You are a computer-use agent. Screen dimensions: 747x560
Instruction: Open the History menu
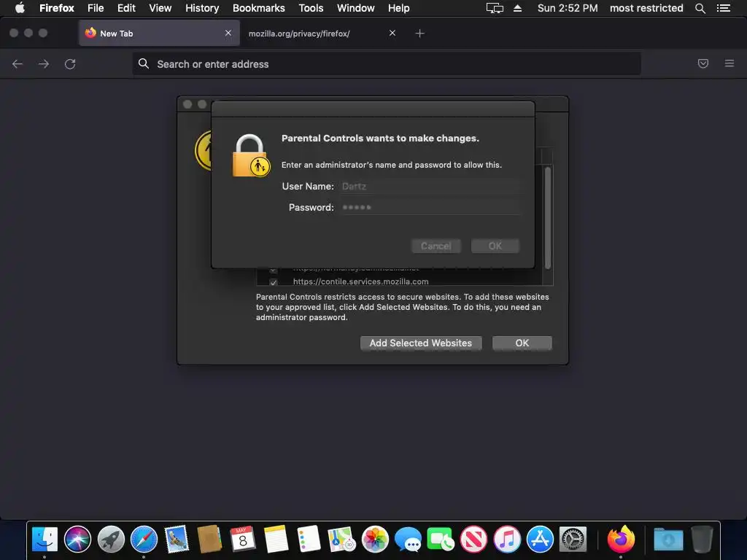pos(202,8)
